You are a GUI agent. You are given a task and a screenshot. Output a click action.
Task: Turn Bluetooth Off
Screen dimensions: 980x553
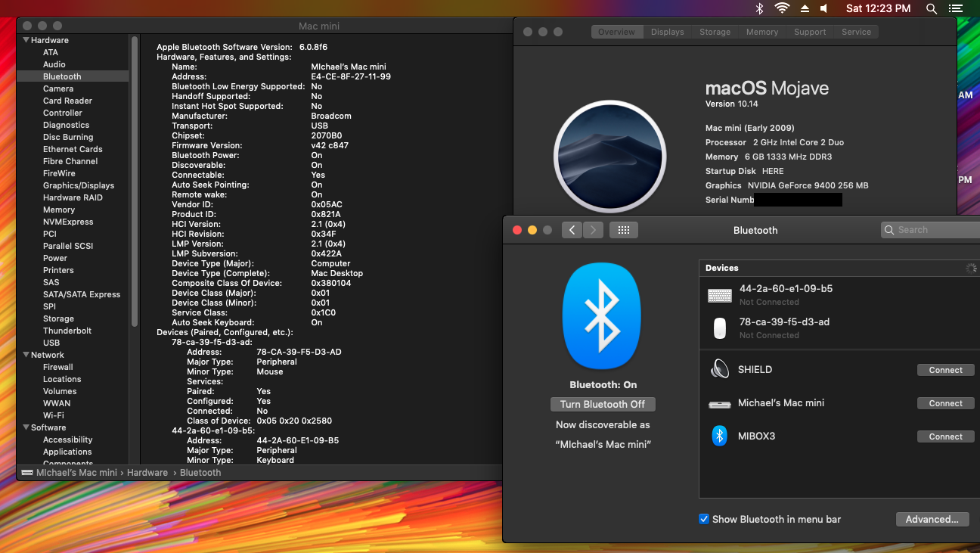coord(603,404)
